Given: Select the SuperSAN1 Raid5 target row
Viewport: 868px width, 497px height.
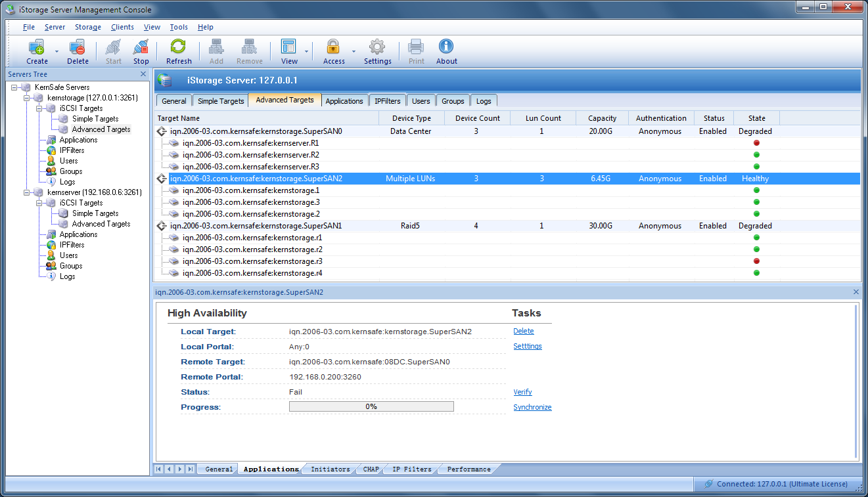Looking at the screenshot, I should (x=507, y=226).
